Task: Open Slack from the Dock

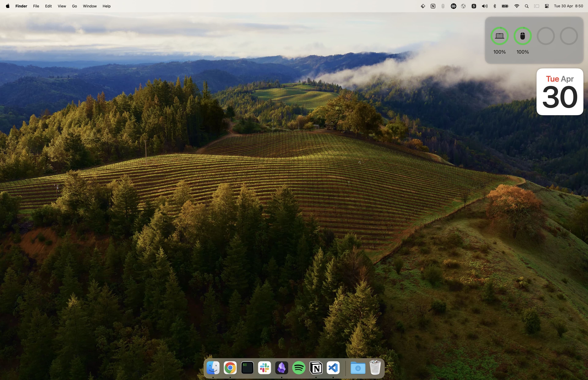Action: tap(264, 368)
